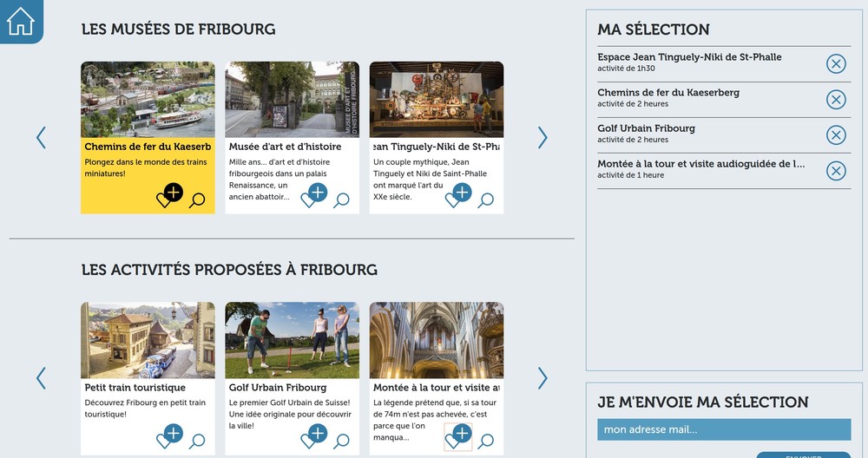Show next activities with right chevron

(542, 378)
